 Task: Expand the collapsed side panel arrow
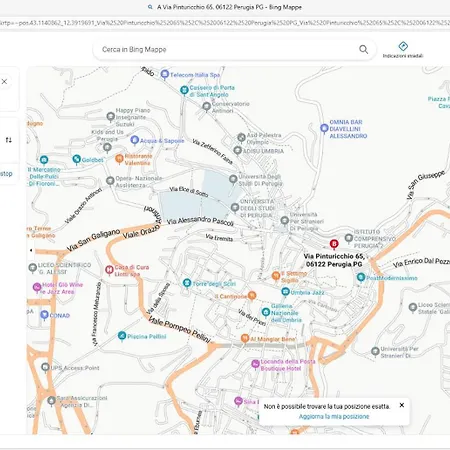click(x=31, y=250)
